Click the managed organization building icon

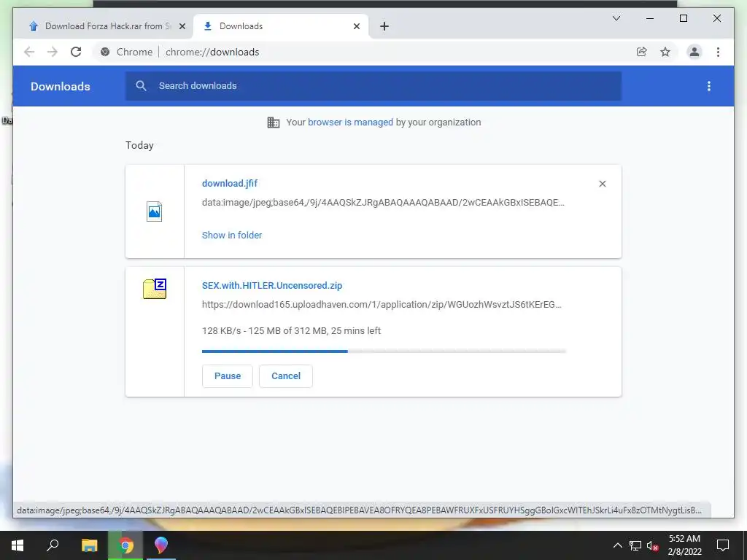tap(274, 122)
